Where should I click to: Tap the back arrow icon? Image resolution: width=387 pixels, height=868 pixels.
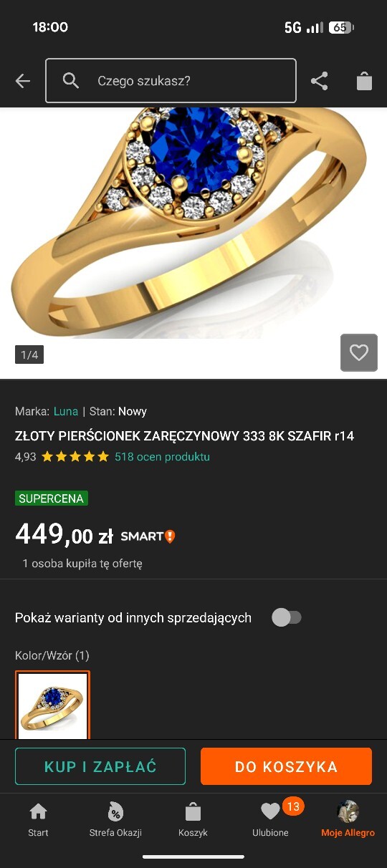23,81
